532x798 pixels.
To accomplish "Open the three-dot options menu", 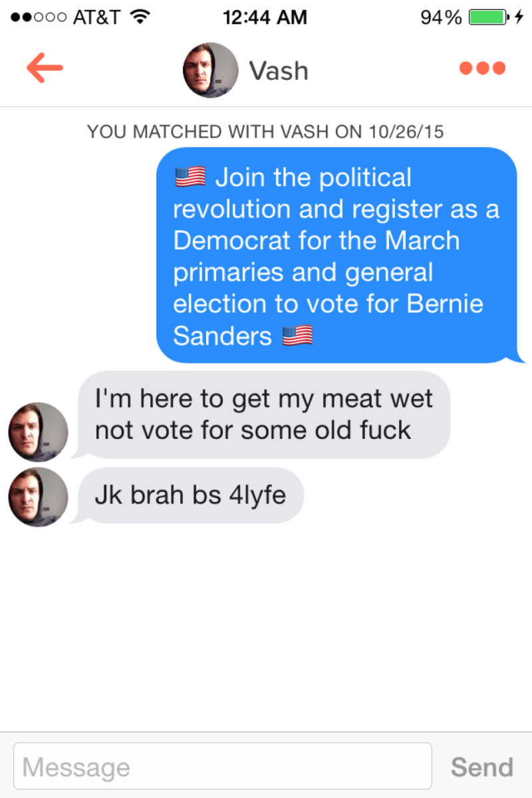I will tap(483, 68).
